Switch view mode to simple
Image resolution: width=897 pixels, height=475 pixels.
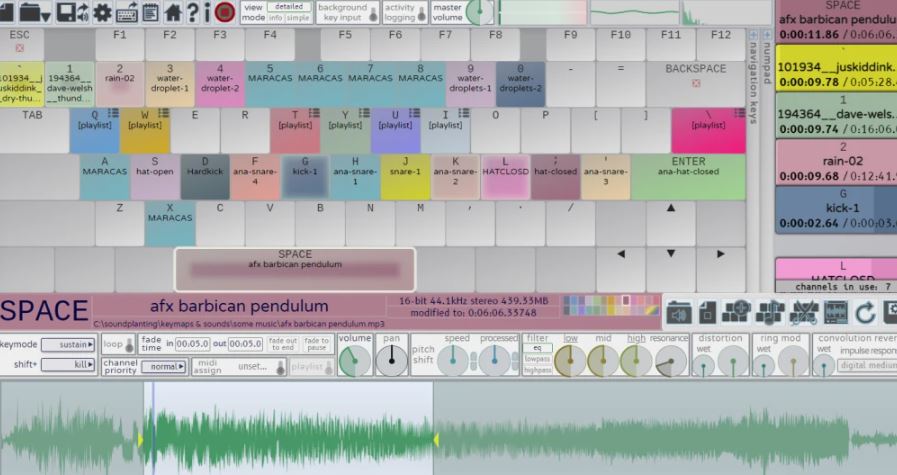pos(298,18)
